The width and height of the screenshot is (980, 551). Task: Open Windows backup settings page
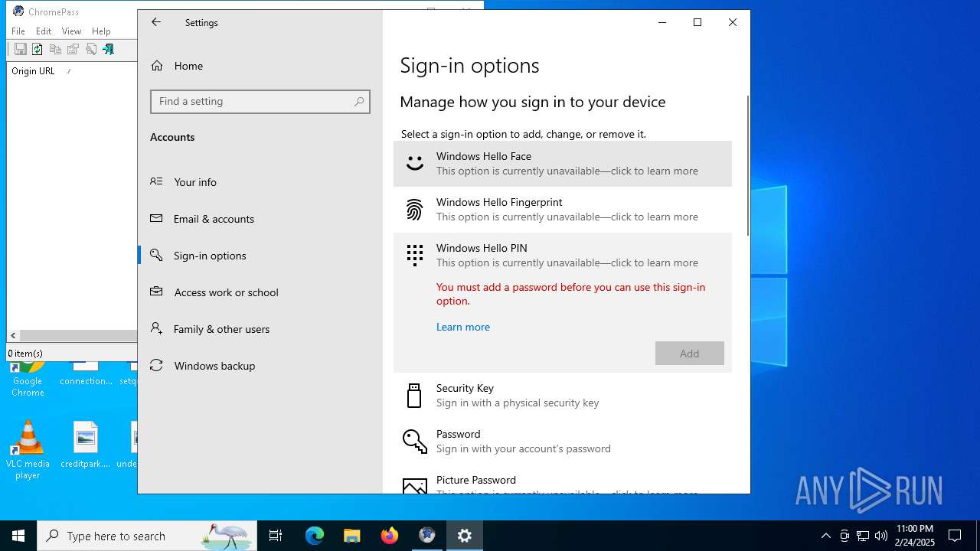(260, 366)
